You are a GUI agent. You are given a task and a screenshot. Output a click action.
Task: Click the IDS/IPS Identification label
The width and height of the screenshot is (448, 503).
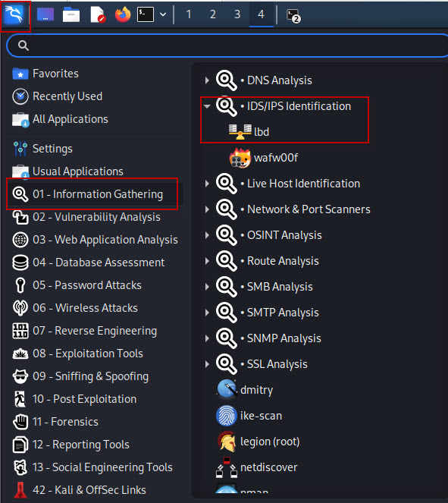299,106
